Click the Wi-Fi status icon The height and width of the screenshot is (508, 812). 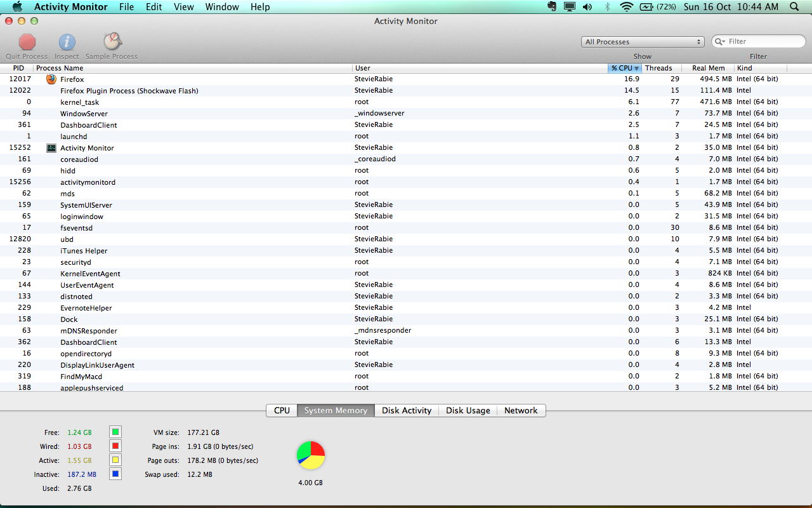(x=627, y=7)
